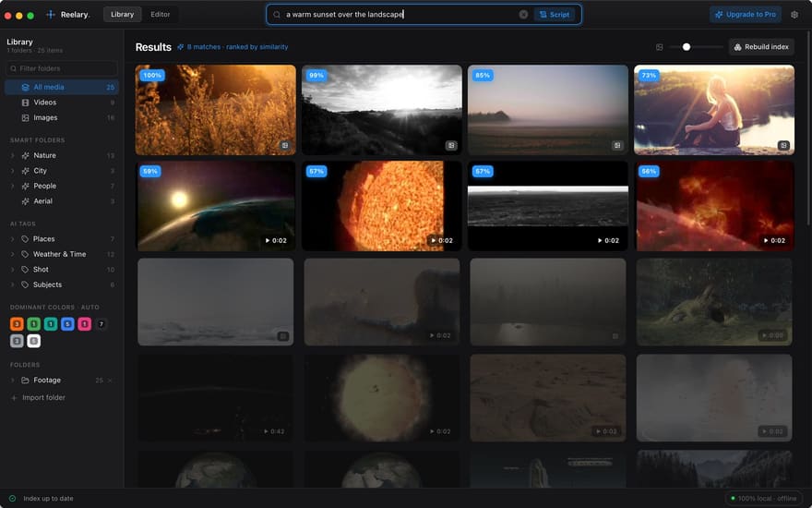The width and height of the screenshot is (812, 508).
Task: Switch to the Editor tab
Action: tap(160, 15)
